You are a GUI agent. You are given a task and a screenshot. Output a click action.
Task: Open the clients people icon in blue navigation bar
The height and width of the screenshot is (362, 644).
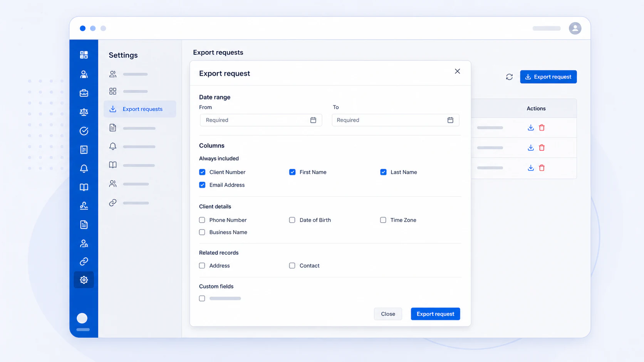pyautogui.click(x=84, y=74)
